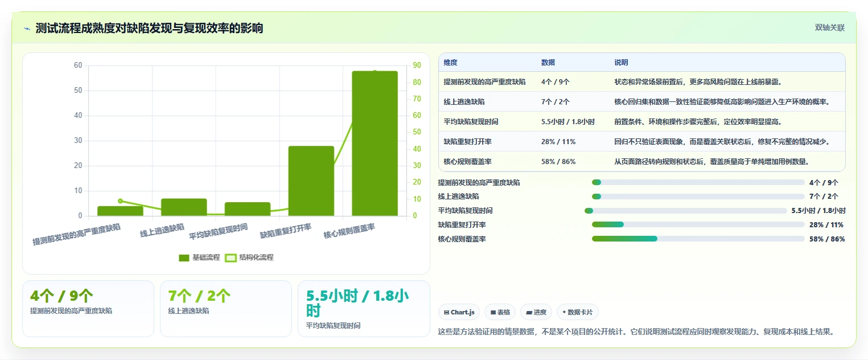Viewport: 868px width, 360px height.
Task: Click the 缺陷重复打开率 progress bar
Action: click(698, 224)
